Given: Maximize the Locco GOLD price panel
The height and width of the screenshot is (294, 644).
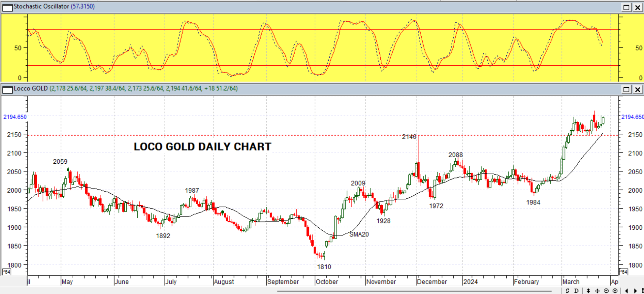Looking at the screenshot, I should point(626,89).
